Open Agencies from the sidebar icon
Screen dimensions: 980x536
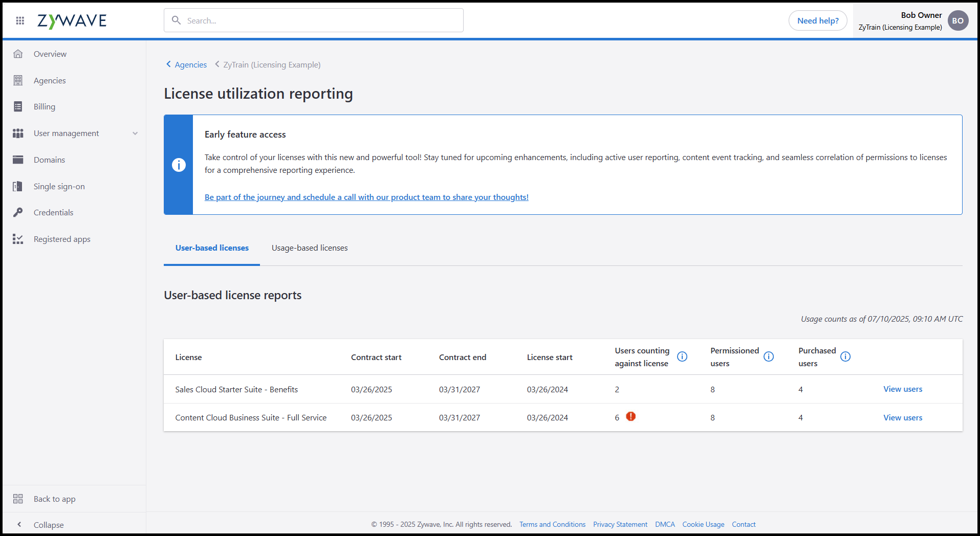(x=18, y=80)
